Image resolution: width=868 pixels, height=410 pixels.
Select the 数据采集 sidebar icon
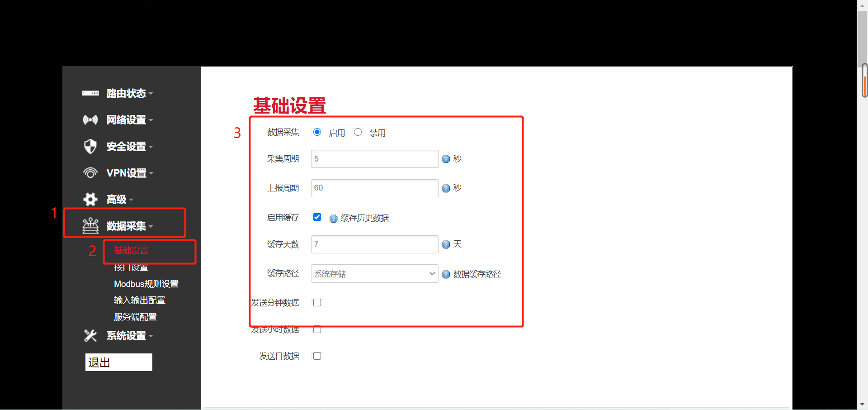click(91, 226)
